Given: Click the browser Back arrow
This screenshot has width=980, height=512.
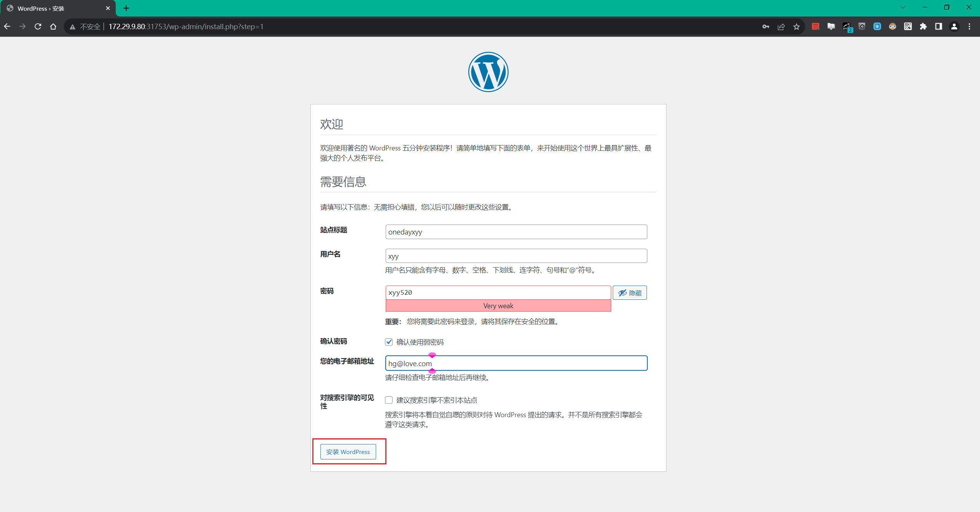Looking at the screenshot, I should [x=7, y=26].
